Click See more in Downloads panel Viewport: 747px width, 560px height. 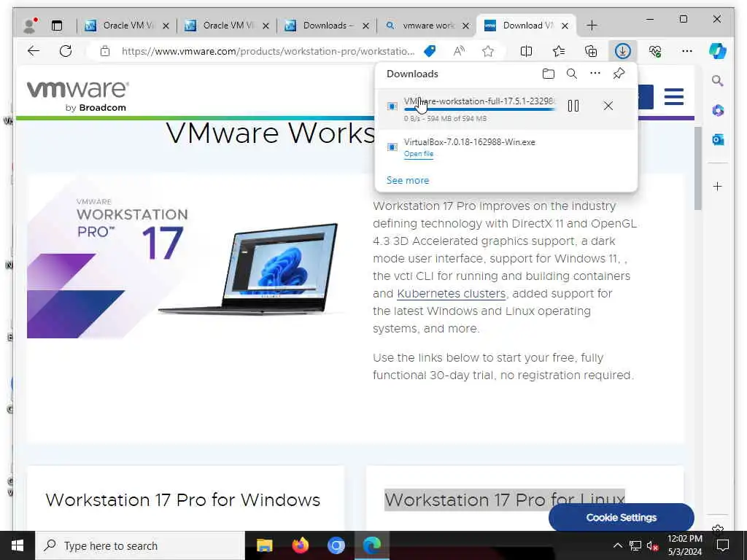[408, 181]
